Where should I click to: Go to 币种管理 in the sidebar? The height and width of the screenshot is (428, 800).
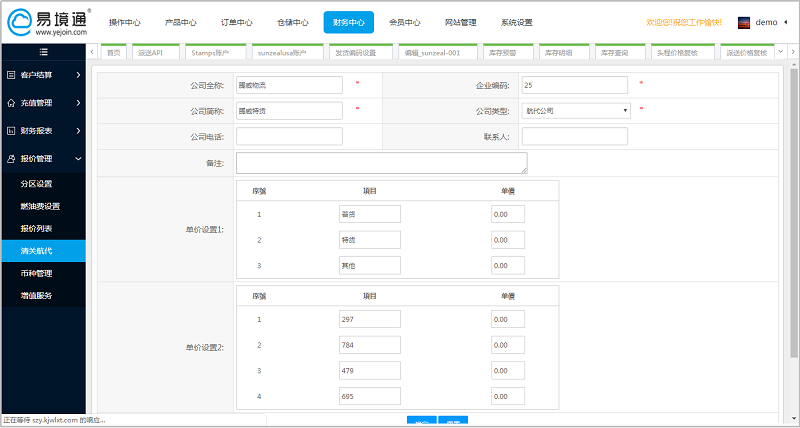pyautogui.click(x=36, y=273)
